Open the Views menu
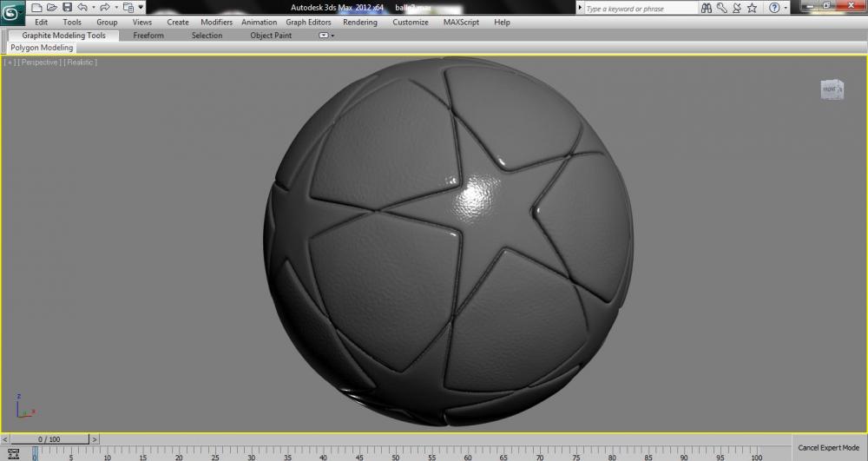Screen dimensions: 868x461 141,22
